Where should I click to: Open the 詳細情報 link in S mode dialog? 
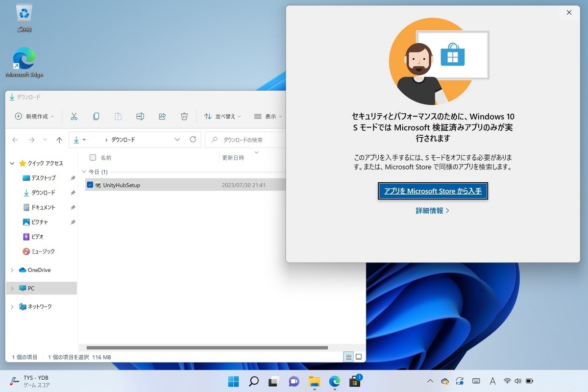[433, 211]
